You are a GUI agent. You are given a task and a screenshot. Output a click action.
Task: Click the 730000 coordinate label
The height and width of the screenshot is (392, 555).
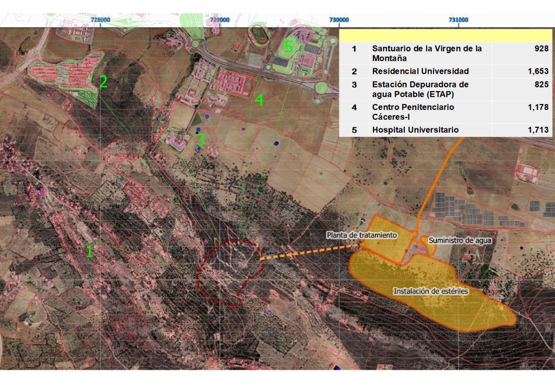[x=339, y=19]
